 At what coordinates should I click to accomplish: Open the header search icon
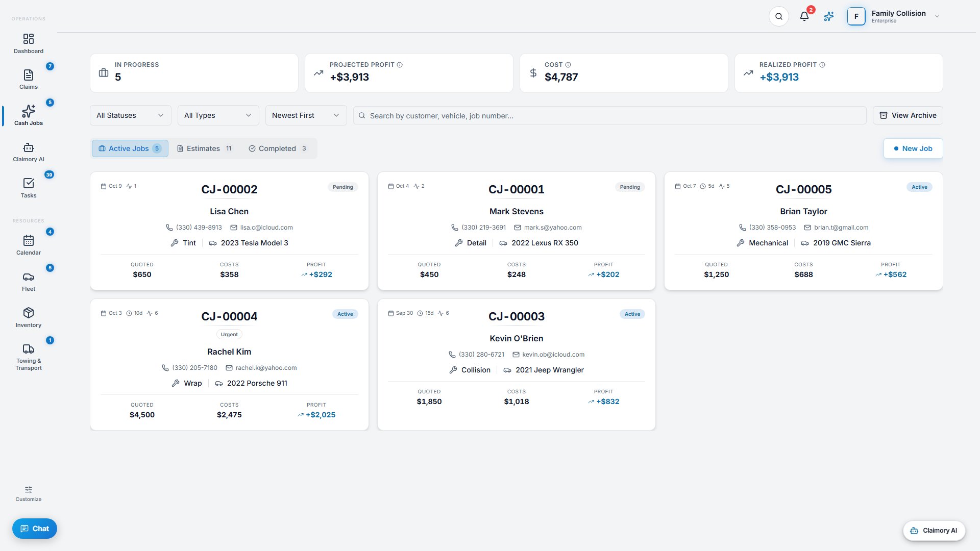pyautogui.click(x=779, y=16)
